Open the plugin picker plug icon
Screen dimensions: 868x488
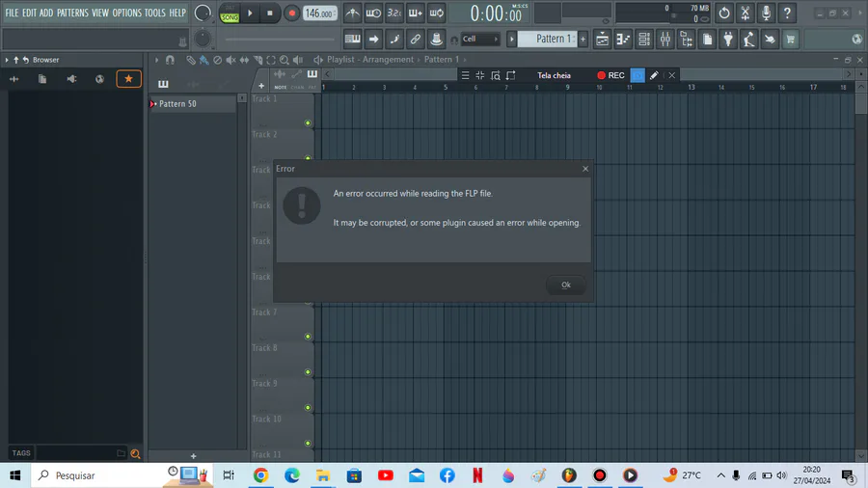[728, 39]
